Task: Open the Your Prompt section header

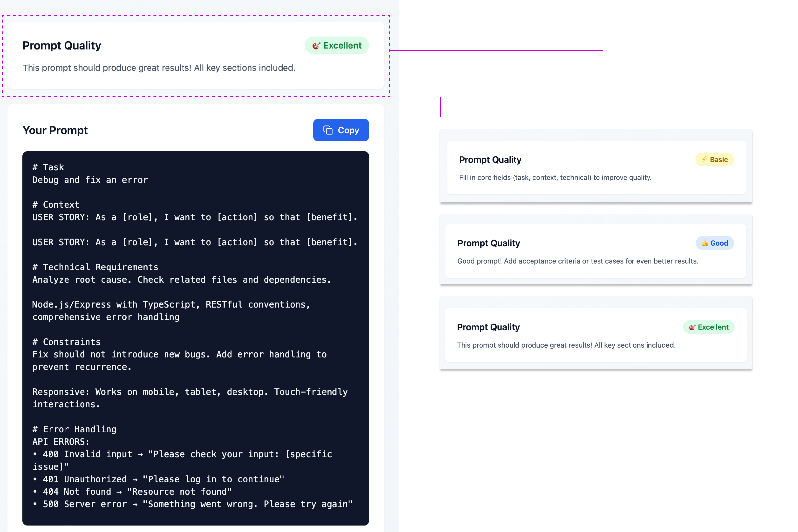Action: pos(55,130)
